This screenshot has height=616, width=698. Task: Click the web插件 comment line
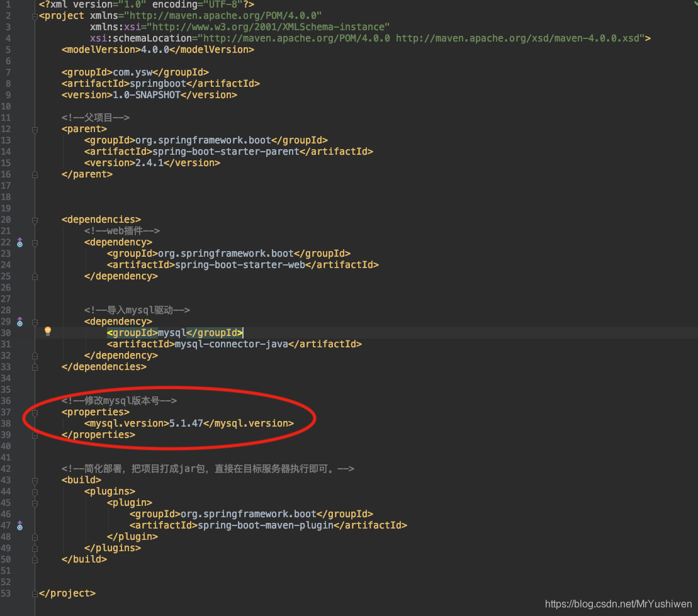(122, 230)
